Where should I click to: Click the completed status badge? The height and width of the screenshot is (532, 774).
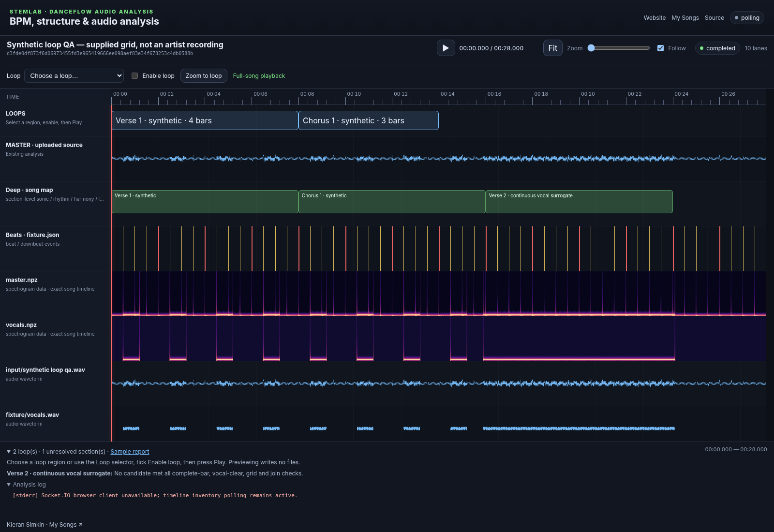[x=717, y=48]
